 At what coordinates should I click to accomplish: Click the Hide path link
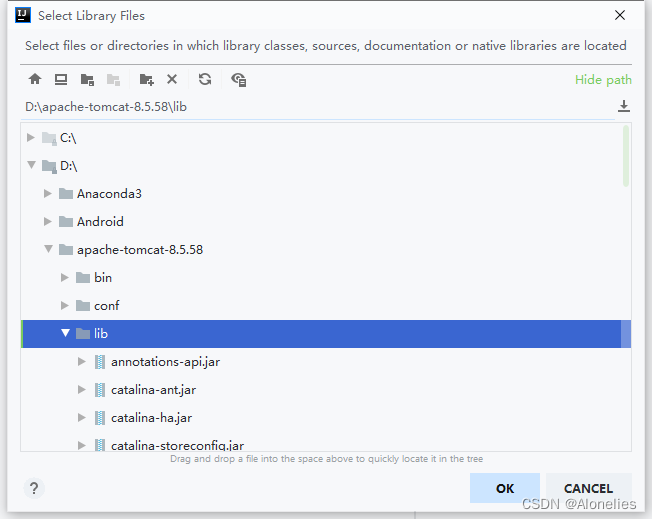[x=603, y=79]
